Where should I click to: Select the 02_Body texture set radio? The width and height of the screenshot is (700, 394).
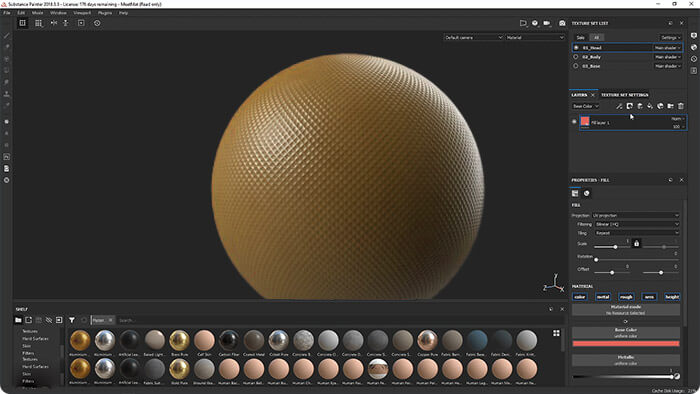click(x=576, y=57)
